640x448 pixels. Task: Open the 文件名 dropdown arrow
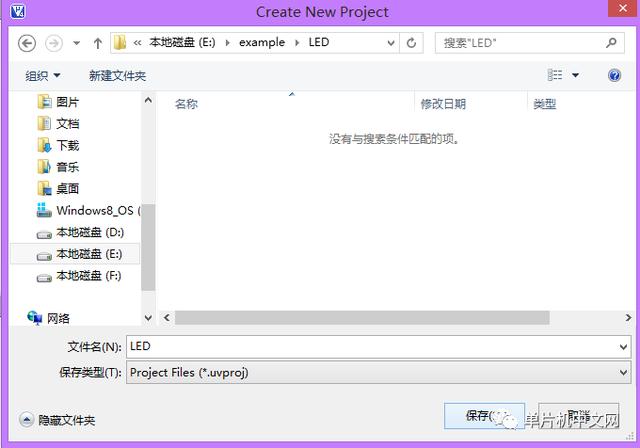[623, 347]
